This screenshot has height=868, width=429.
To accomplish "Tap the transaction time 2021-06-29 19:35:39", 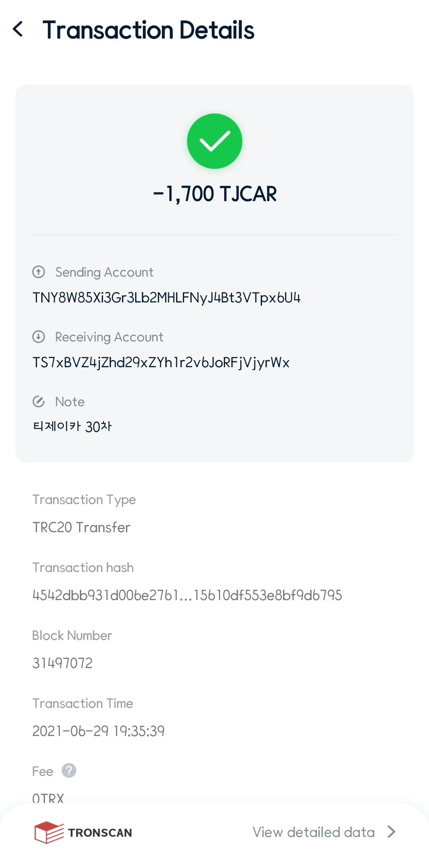I will (98, 731).
